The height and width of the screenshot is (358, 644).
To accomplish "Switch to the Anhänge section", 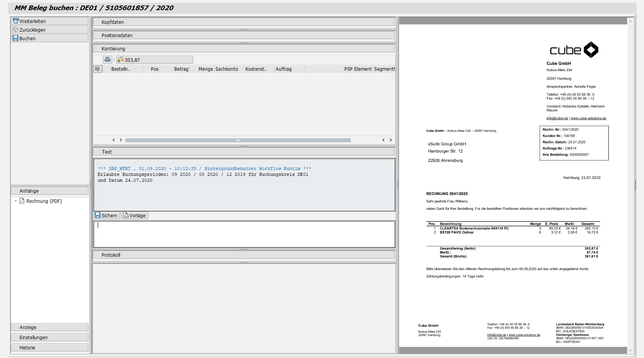I will coord(50,191).
